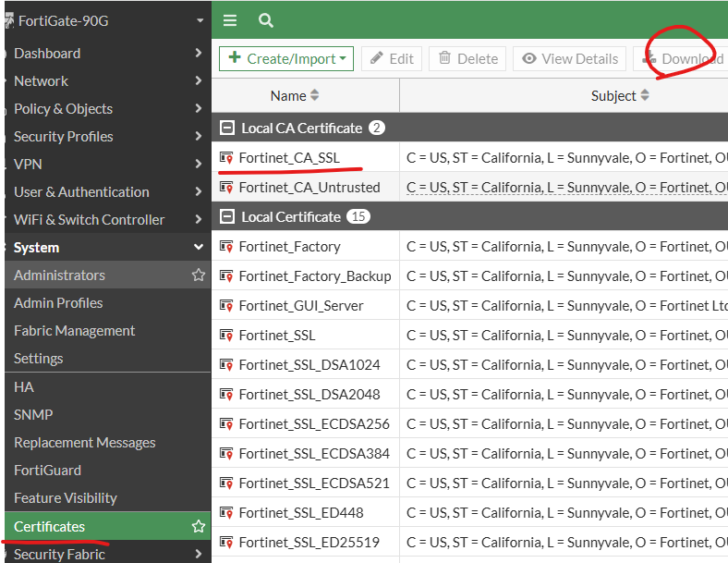Click the certificate icon beside Fortinet_CA_Untrusted
Screen dimensions: 728x563
226,187
